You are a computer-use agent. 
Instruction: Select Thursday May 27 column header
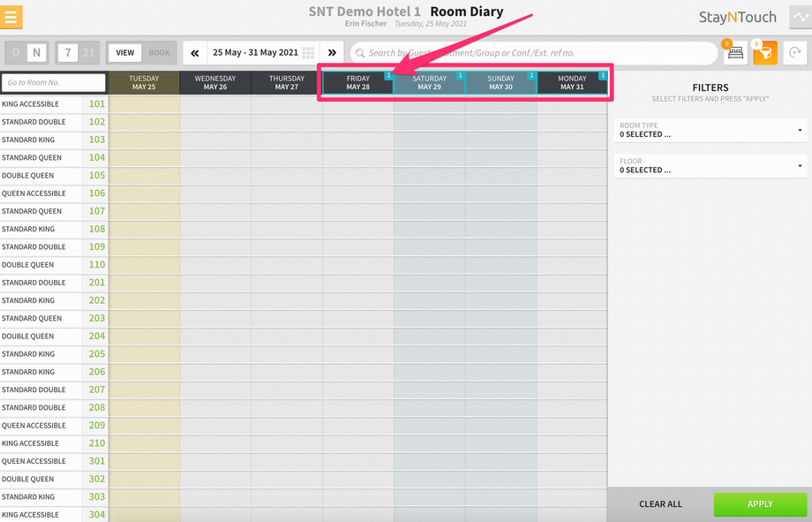[287, 83]
